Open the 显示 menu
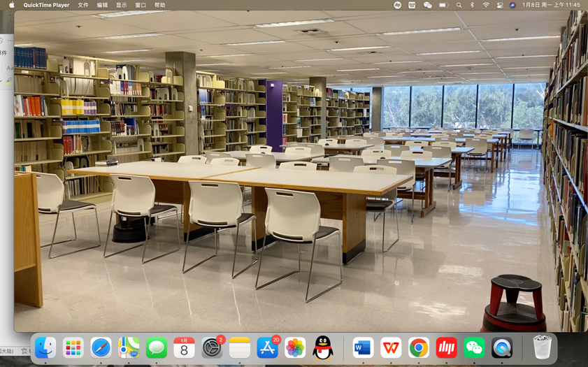The height and width of the screenshot is (367, 588). 122,5
